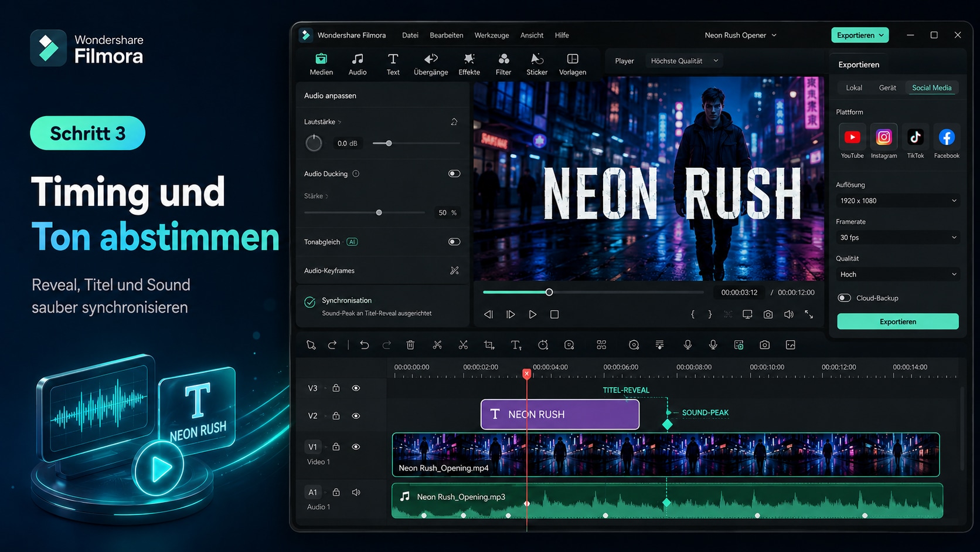980x552 pixels.
Task: Open the Effekte library
Action: [469, 65]
